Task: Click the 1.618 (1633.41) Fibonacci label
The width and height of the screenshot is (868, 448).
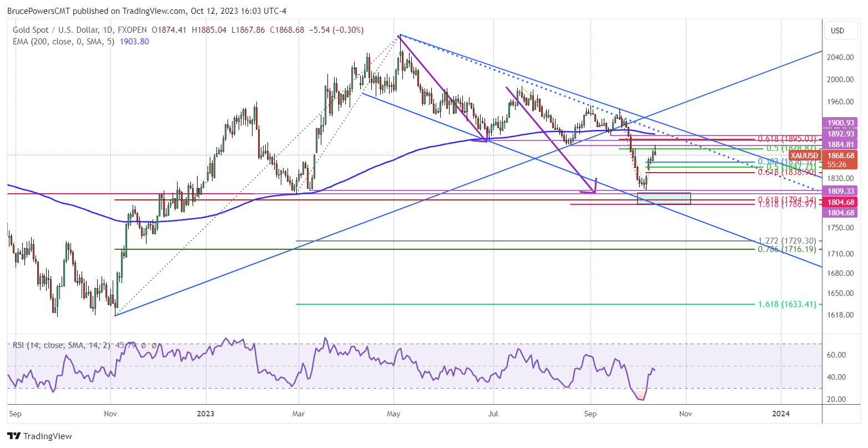Action: 787,304
